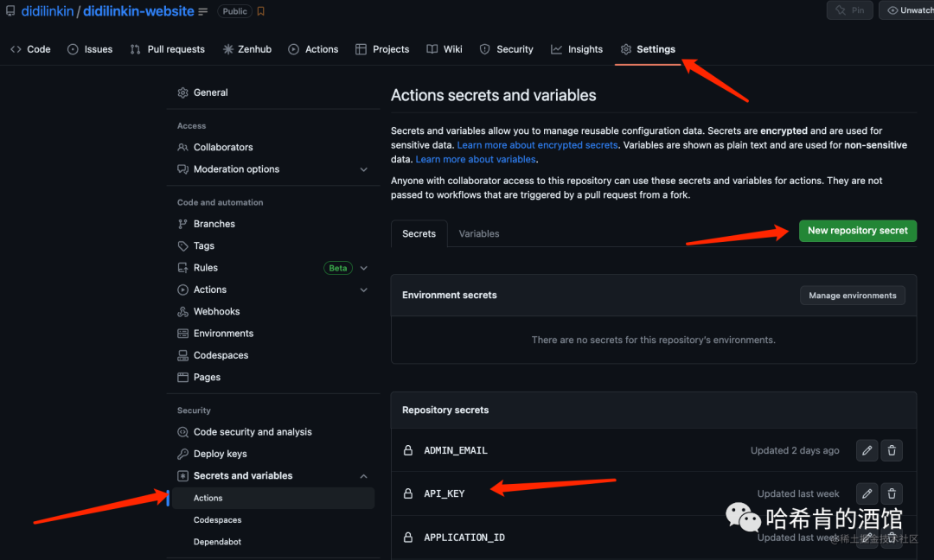934x560 pixels.
Task: Click the didilinkin owner link
Action: 48,11
